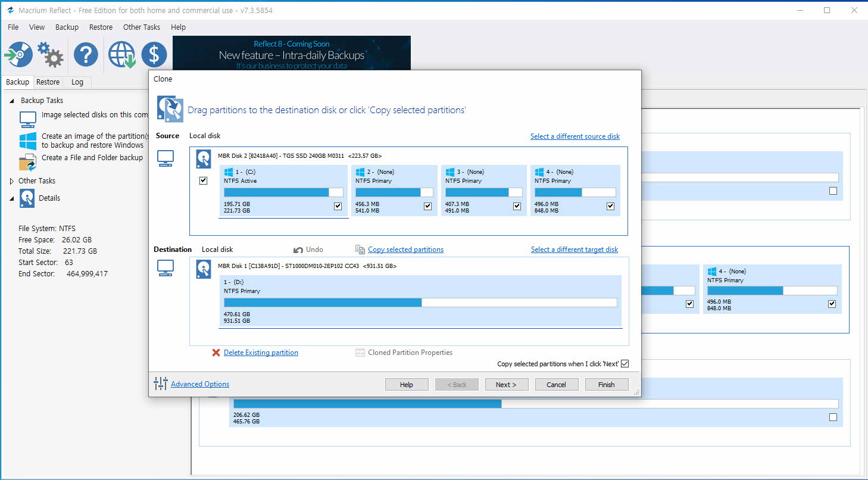Click the Copy selected partitions icon
The width and height of the screenshot is (868, 480).
[360, 250]
